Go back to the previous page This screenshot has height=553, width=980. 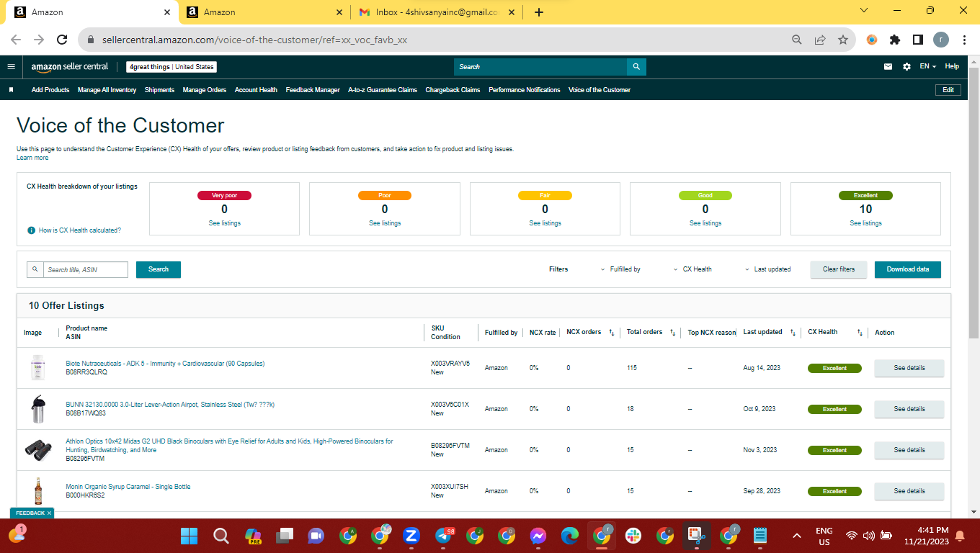pos(16,40)
